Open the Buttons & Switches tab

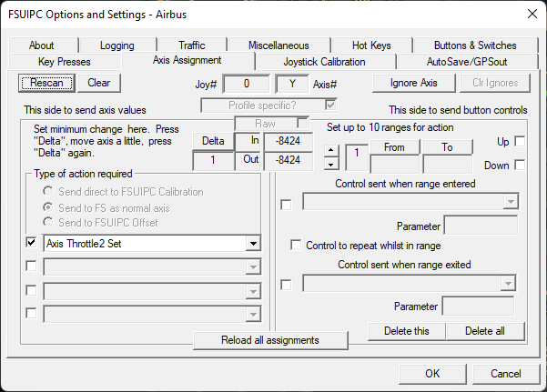pyautogui.click(x=475, y=45)
